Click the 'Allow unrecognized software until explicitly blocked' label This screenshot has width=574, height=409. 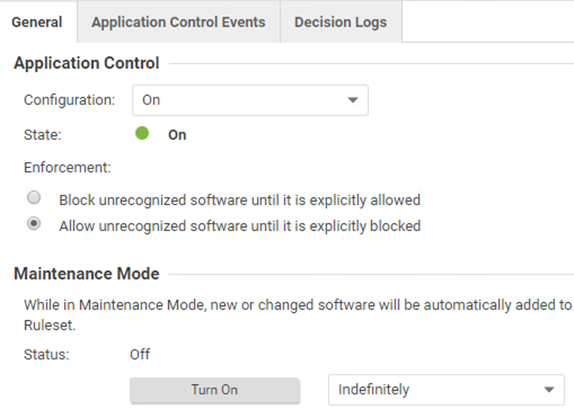pyautogui.click(x=240, y=226)
